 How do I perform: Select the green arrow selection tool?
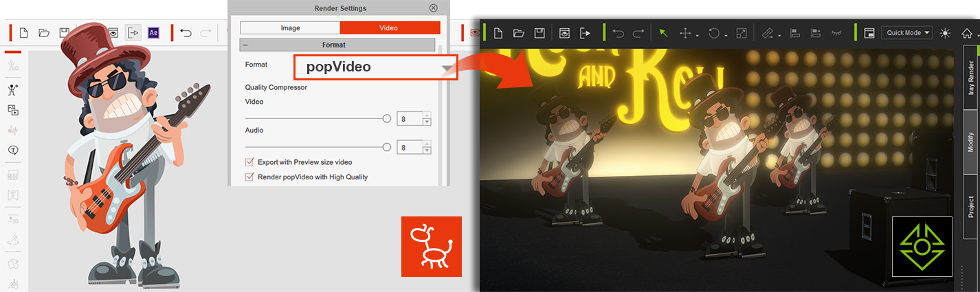(663, 33)
